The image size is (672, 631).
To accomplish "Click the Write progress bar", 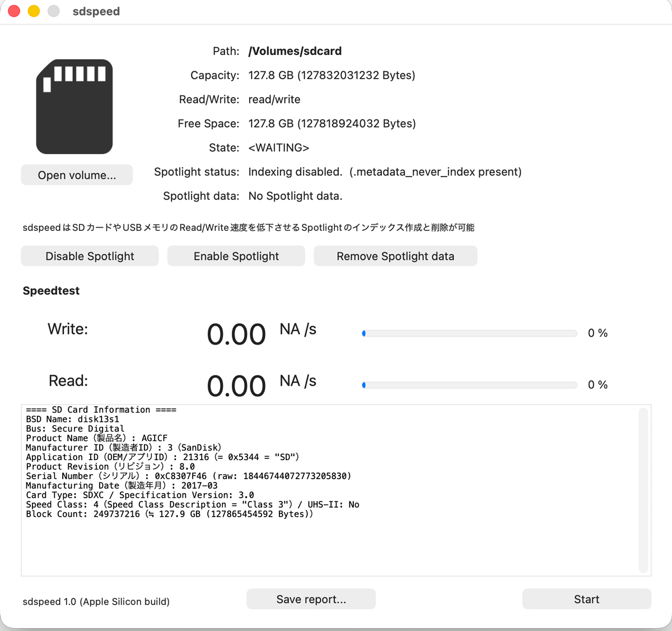I will coord(469,333).
